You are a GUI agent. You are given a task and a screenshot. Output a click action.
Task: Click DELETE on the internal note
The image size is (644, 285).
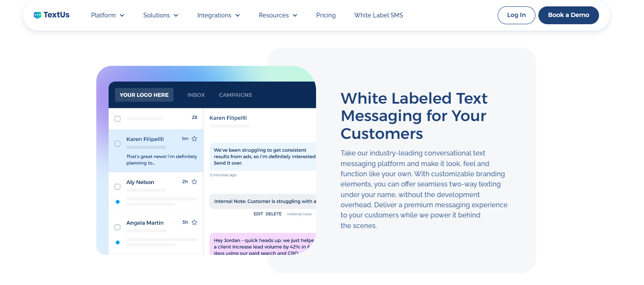(x=274, y=214)
